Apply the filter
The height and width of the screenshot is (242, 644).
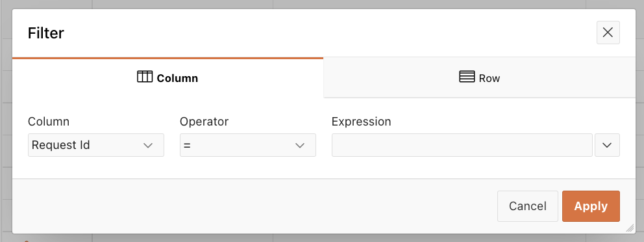click(591, 206)
